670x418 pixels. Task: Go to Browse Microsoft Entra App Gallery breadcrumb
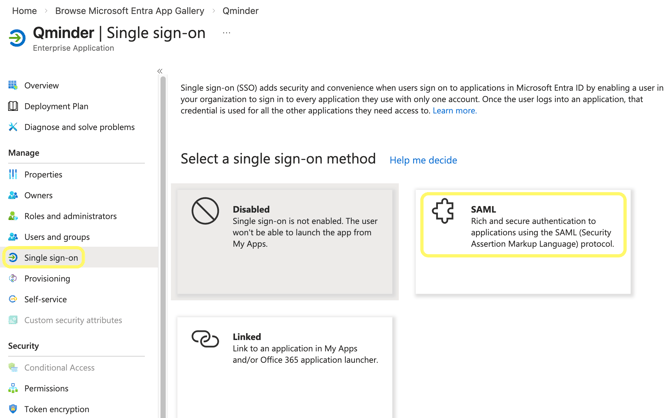(129, 11)
